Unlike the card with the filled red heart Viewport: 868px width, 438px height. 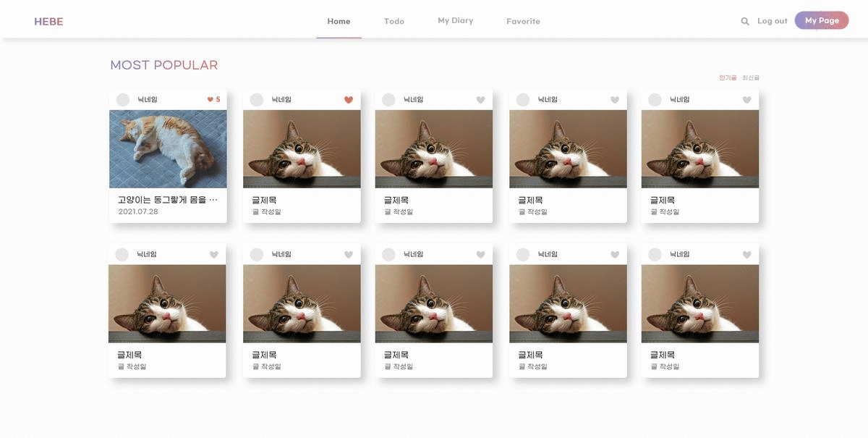(348, 99)
